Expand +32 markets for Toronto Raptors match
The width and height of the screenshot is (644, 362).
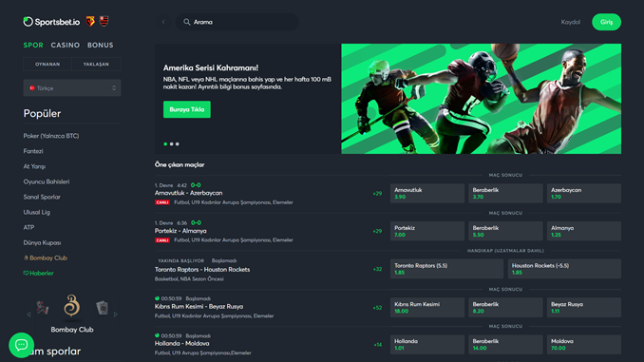pyautogui.click(x=377, y=269)
